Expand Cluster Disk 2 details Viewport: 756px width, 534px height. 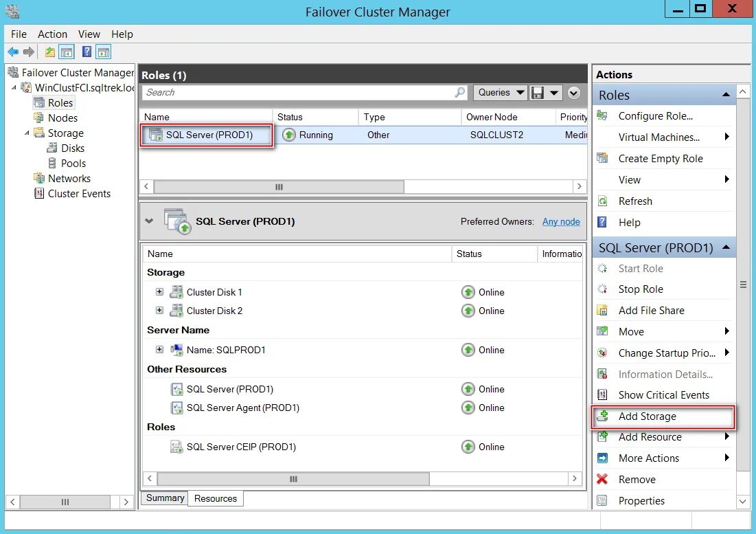pos(159,310)
